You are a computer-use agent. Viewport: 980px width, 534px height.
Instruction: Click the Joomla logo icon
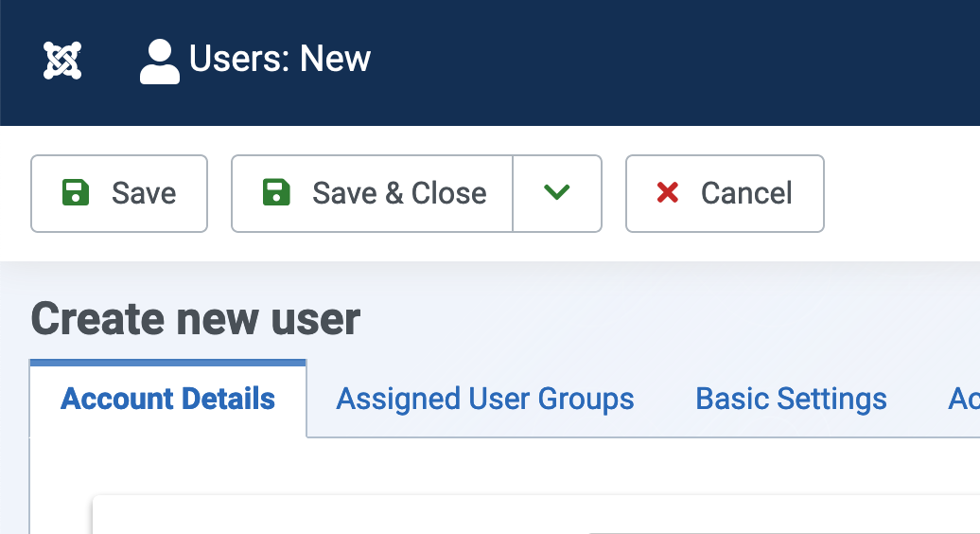point(62,61)
